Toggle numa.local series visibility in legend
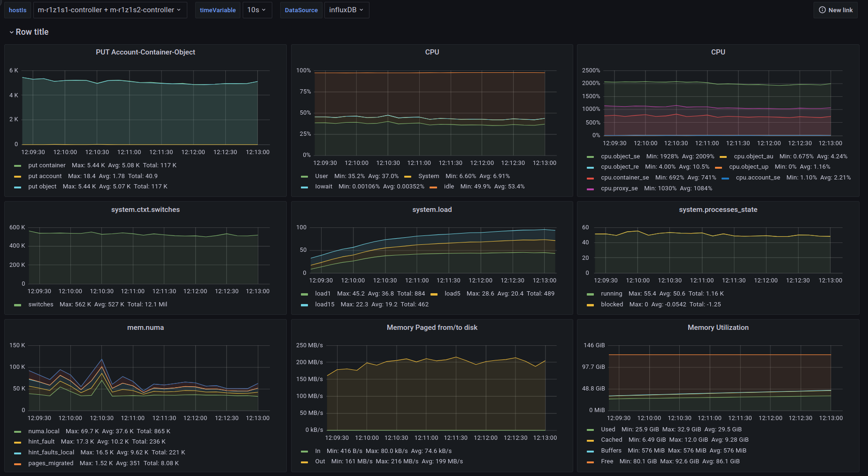The image size is (868, 476). pos(44,431)
